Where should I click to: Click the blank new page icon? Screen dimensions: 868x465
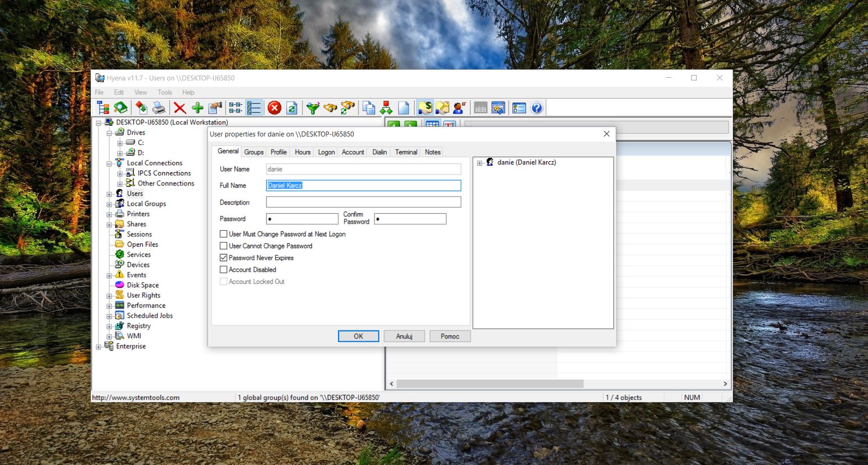coord(404,107)
